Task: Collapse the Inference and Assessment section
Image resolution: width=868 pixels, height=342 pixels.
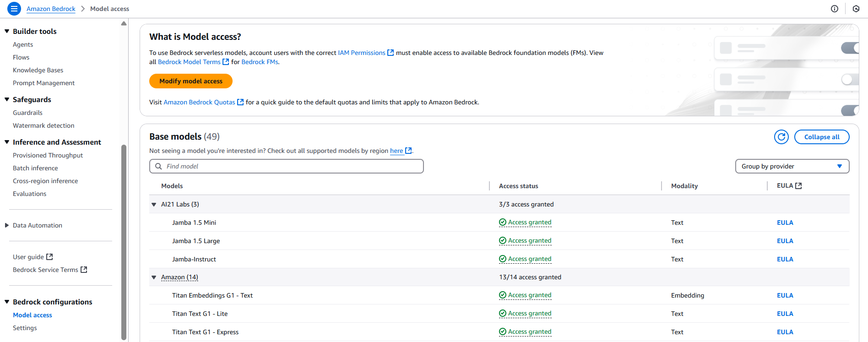Action: [7, 142]
